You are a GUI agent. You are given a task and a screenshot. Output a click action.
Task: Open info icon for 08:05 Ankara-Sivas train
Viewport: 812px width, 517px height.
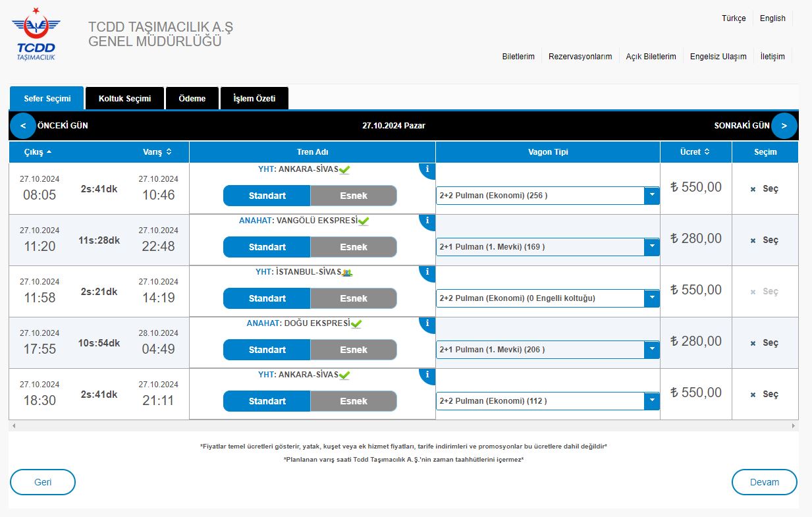427,169
